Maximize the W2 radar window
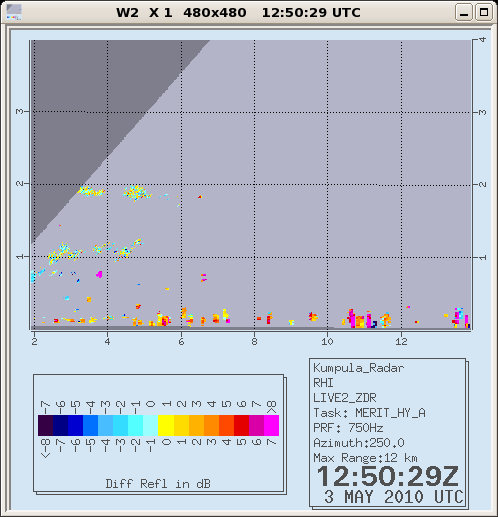Image resolution: width=498 pixels, height=517 pixels. tap(484, 13)
